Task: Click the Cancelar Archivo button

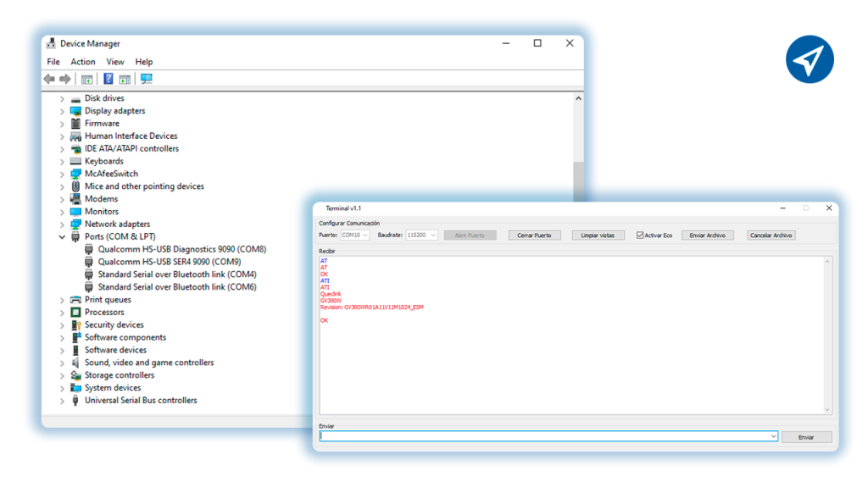Action: point(771,236)
